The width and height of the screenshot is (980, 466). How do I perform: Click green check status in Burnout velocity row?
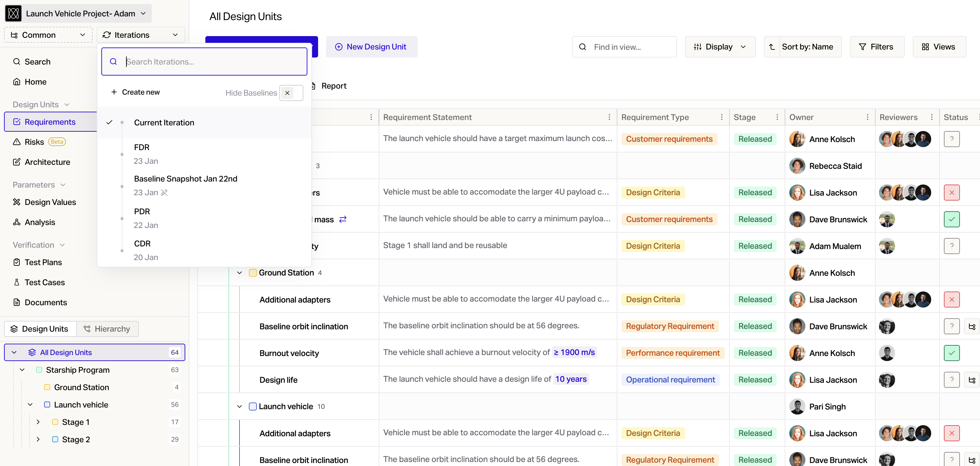click(952, 353)
